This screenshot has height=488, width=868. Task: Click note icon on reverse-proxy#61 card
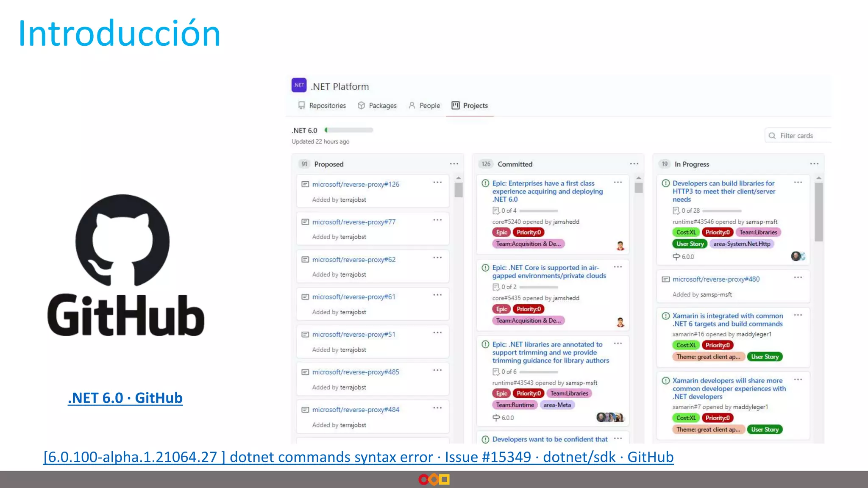click(305, 297)
